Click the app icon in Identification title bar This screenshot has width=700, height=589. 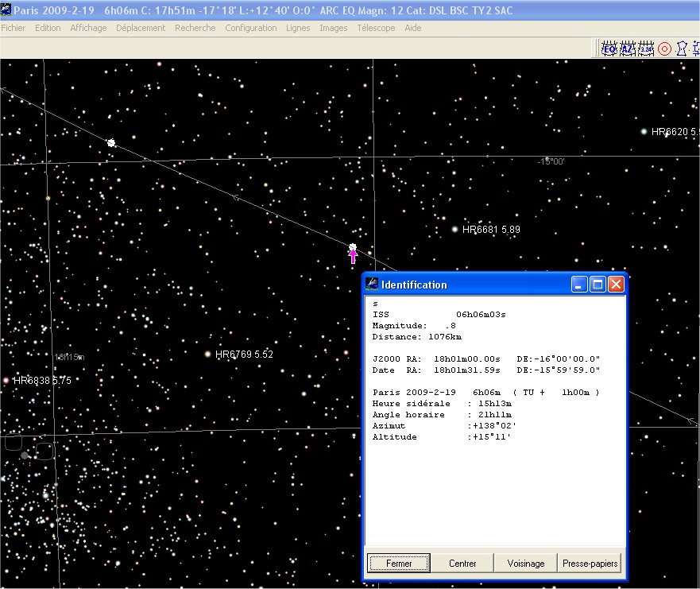coord(371,284)
